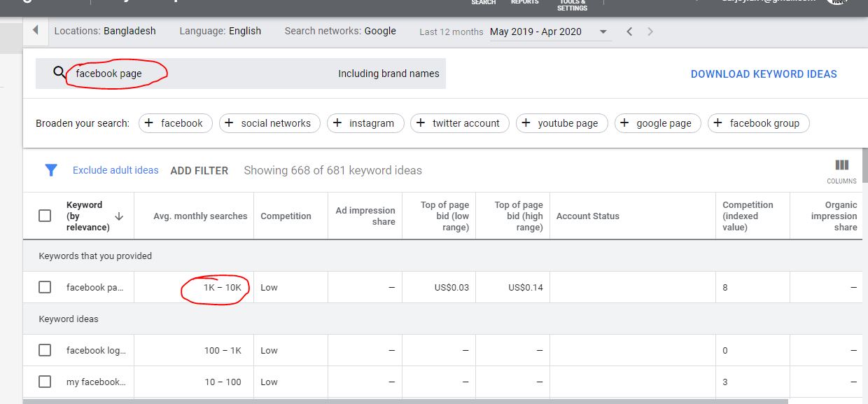Check the 'my facebook...' keyword row
The height and width of the screenshot is (404, 868).
45,382
